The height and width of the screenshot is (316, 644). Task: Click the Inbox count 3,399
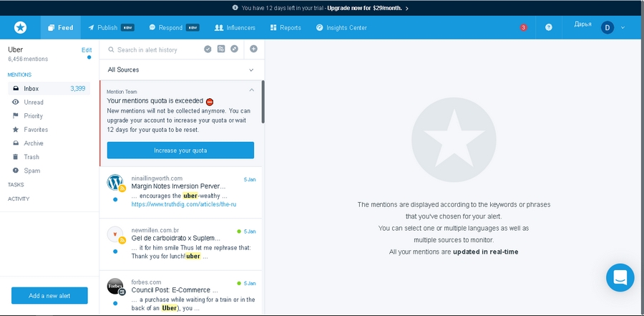point(77,88)
